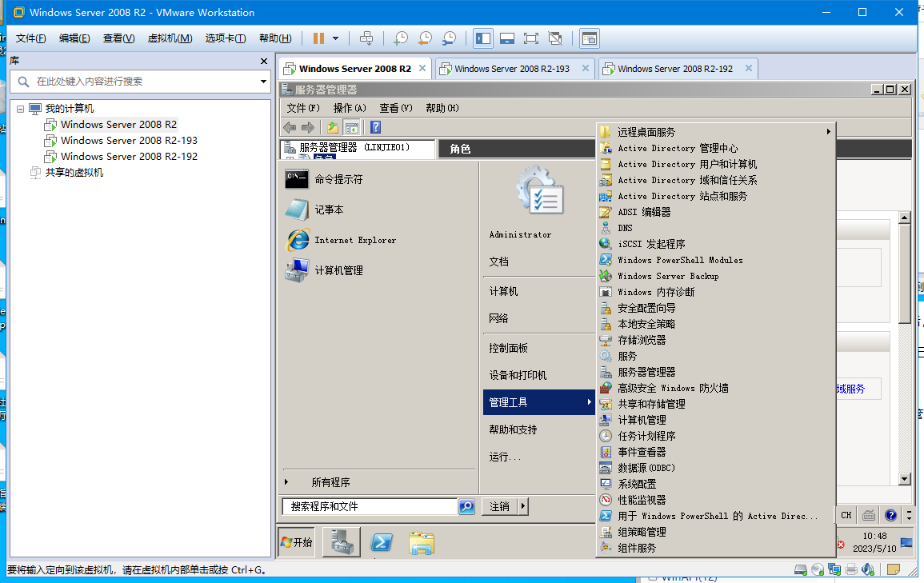Image resolution: width=924 pixels, height=583 pixels.
Task: Select 共享的虚拟机 in library tree
Action: click(74, 172)
